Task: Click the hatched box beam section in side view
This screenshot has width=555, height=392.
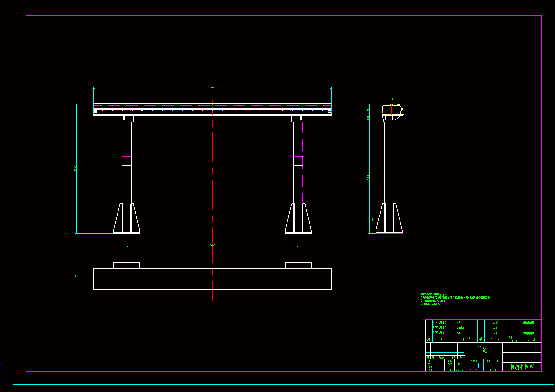Action: point(391,110)
